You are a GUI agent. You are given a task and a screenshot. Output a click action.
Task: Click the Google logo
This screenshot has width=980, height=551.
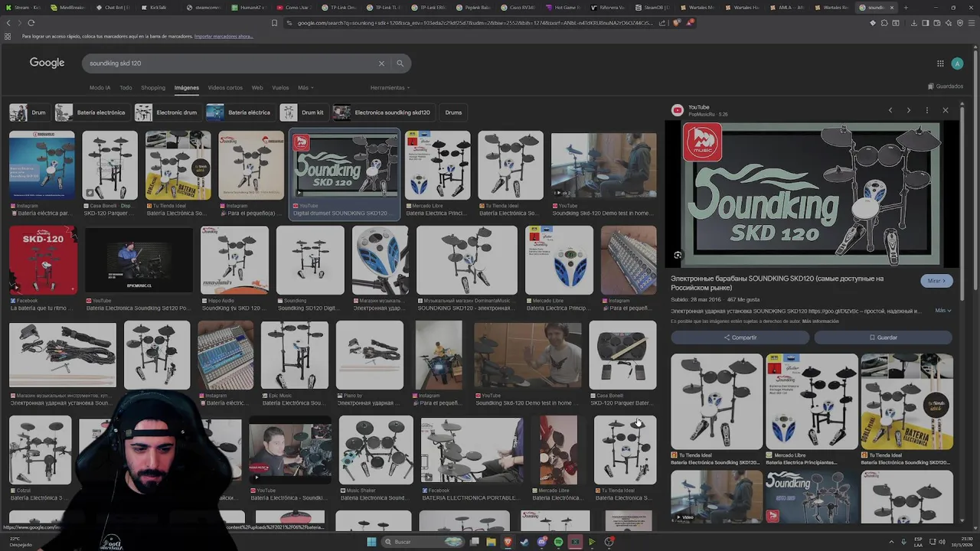[47, 63]
